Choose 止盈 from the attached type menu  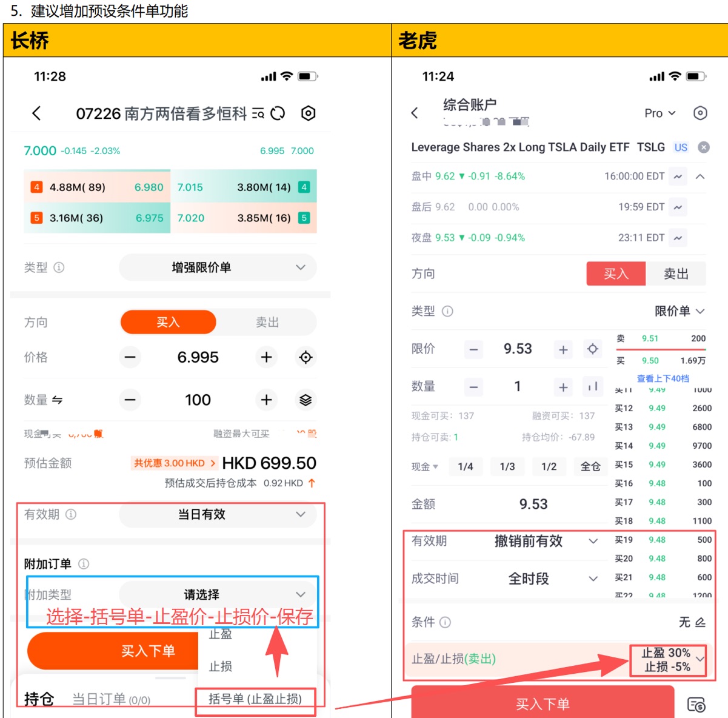[x=221, y=634]
